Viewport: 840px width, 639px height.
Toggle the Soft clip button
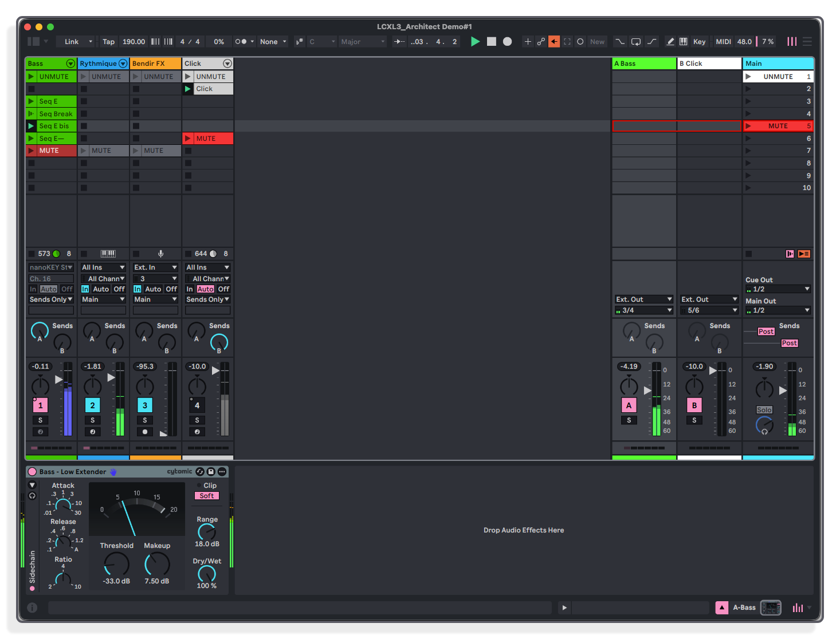tap(207, 496)
